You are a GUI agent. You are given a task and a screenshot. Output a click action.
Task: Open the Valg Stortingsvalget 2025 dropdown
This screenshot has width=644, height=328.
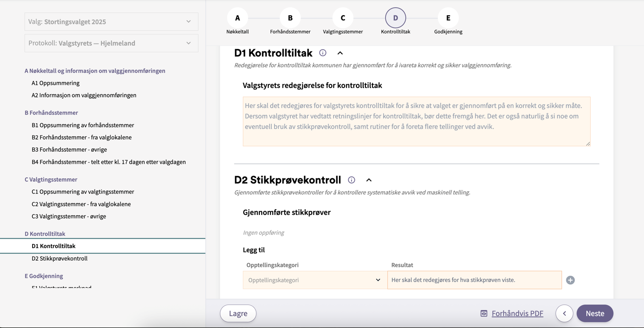(111, 21)
